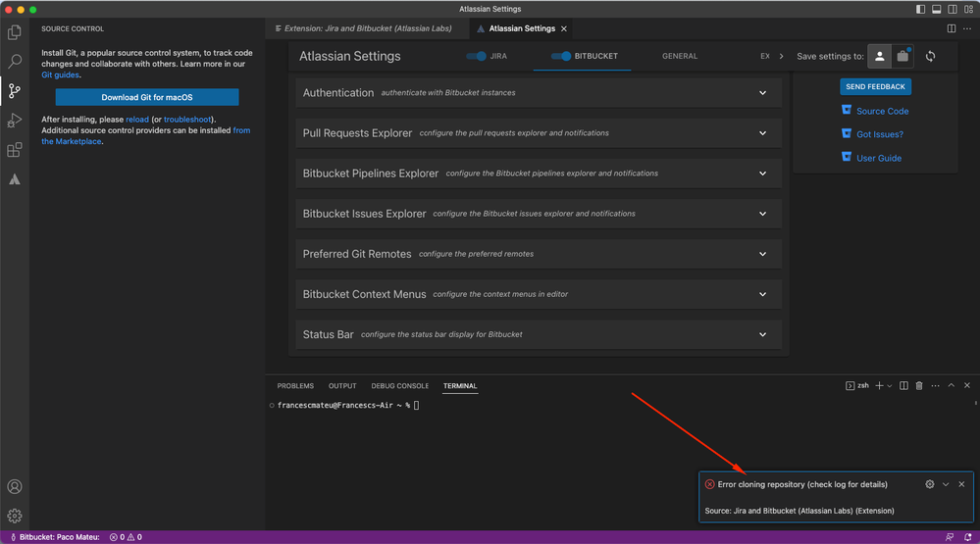Click Bitbucket: Paco Mateu status bar item

(x=54, y=537)
